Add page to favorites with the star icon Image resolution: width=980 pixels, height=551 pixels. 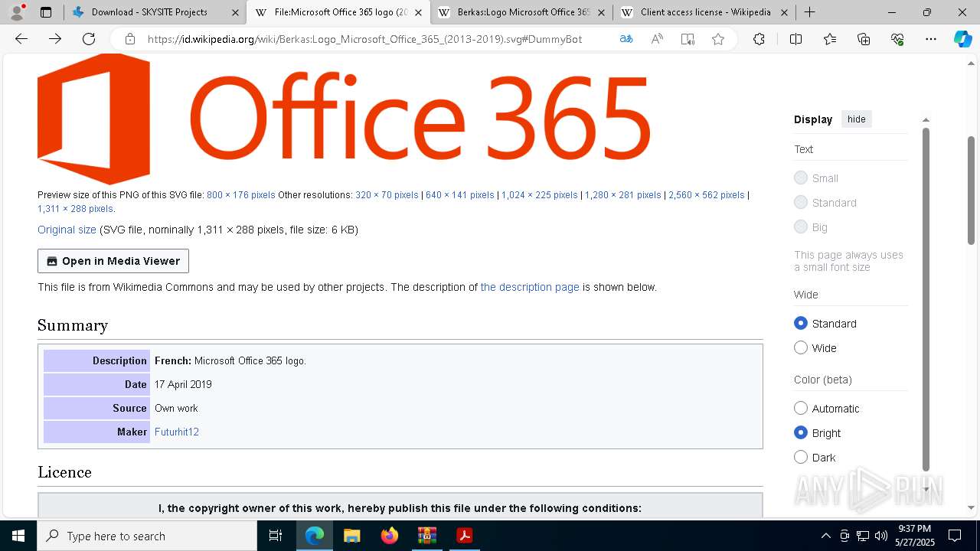point(718,39)
